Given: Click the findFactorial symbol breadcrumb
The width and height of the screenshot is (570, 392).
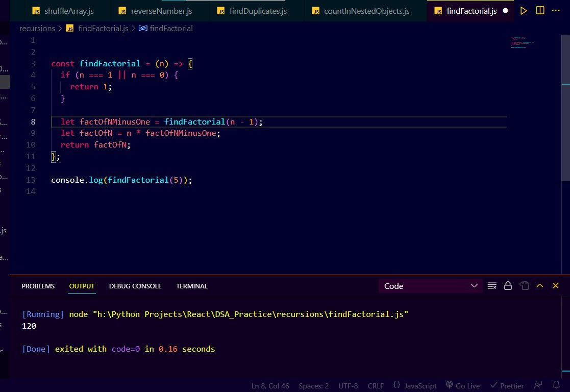Looking at the screenshot, I should click(x=171, y=29).
